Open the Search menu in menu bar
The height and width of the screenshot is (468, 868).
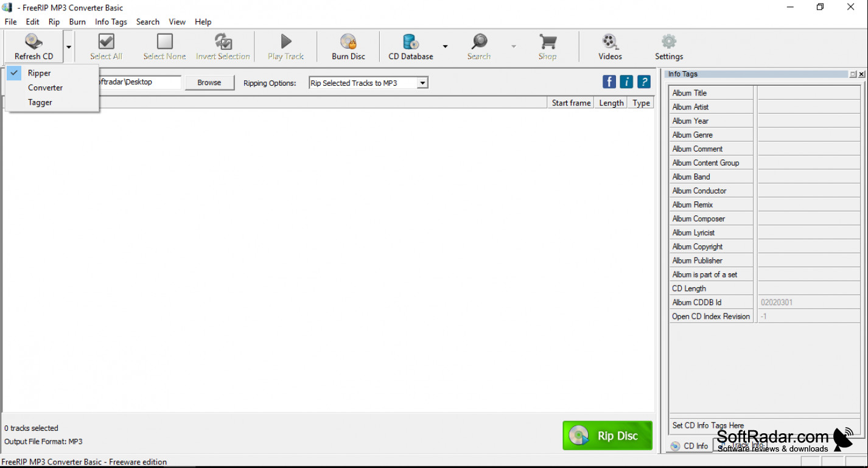coord(148,22)
